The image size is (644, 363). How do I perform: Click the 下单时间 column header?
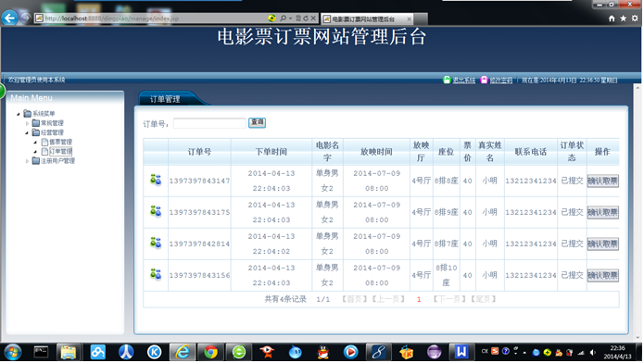[x=271, y=152]
